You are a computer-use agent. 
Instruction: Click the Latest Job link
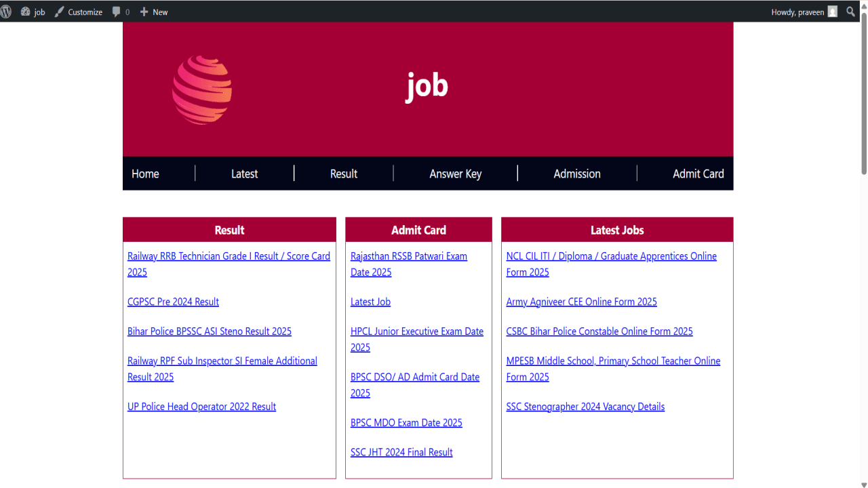370,302
